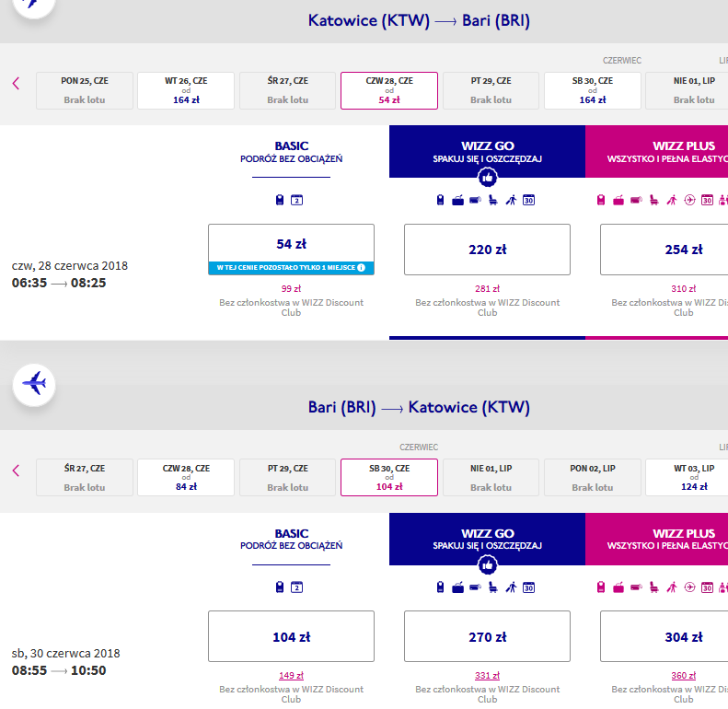The height and width of the screenshot is (709, 728).
Task: Click the outbound 99 zł non-member price
Action: (x=291, y=288)
